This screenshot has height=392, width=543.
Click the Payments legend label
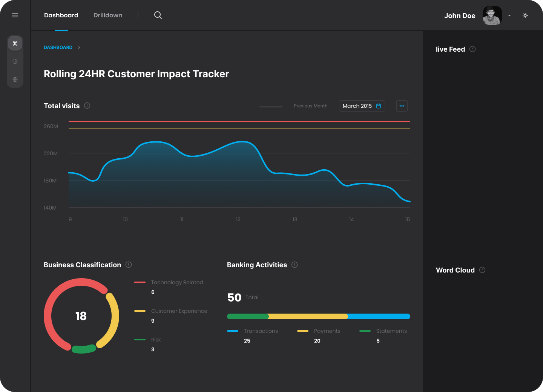point(327,331)
